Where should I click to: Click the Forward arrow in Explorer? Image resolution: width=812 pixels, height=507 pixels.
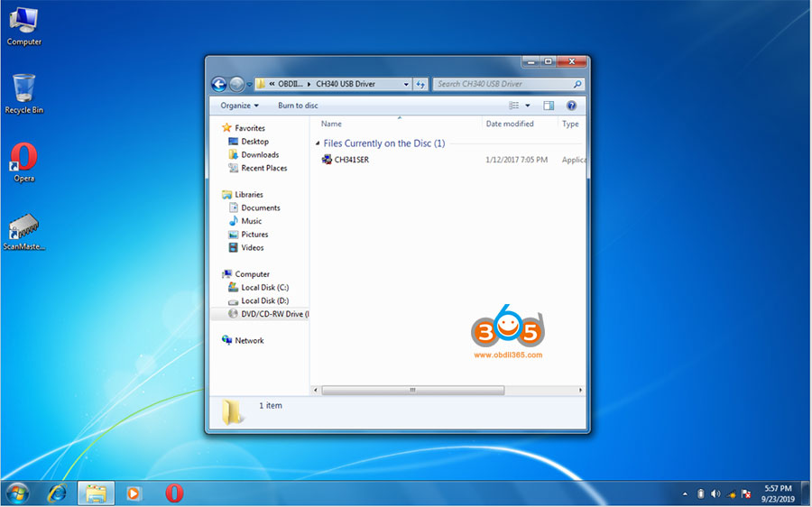click(236, 84)
